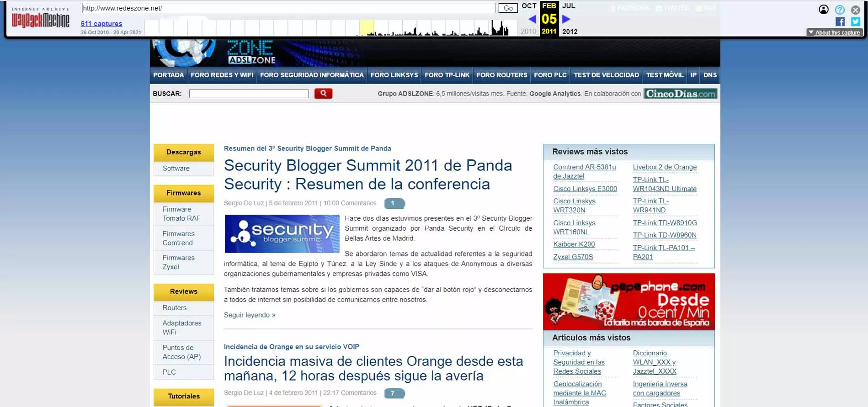Open the Wayback user account icon

(x=824, y=10)
